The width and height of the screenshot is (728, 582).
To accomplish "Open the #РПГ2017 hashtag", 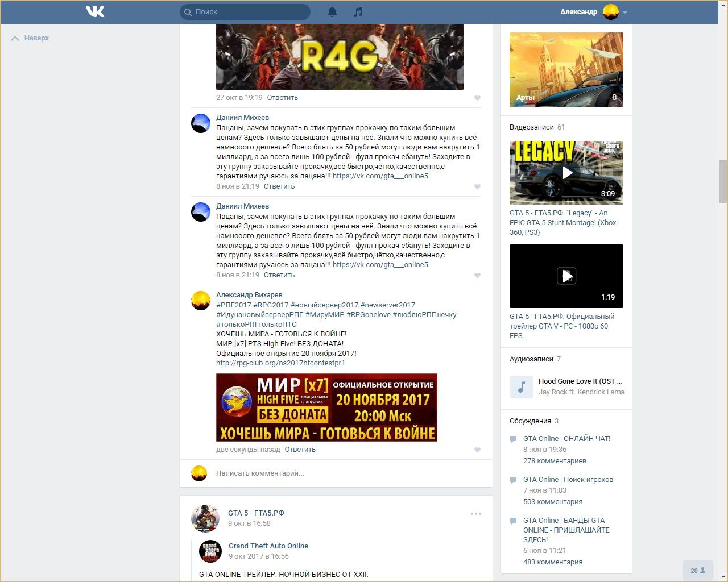I will tap(234, 305).
